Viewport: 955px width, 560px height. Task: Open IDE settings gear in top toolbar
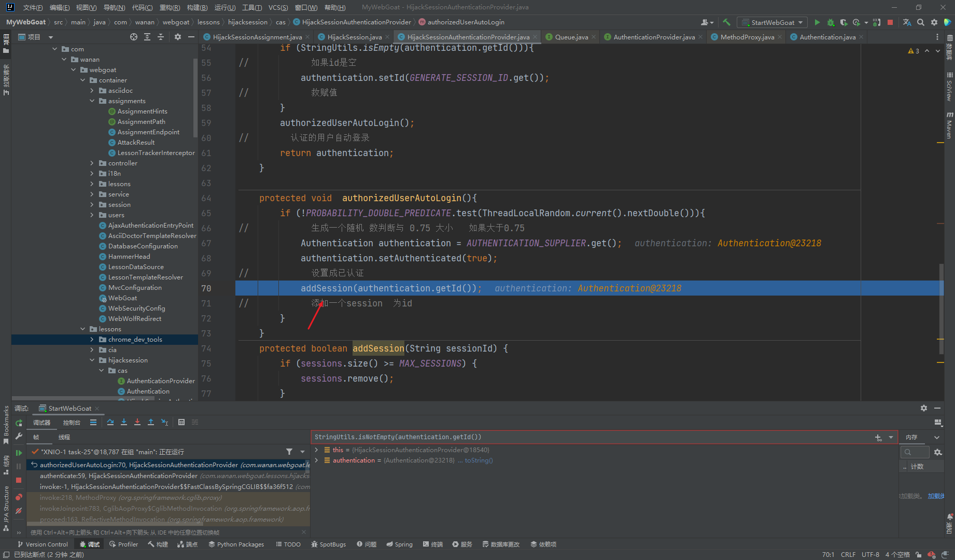tap(934, 22)
